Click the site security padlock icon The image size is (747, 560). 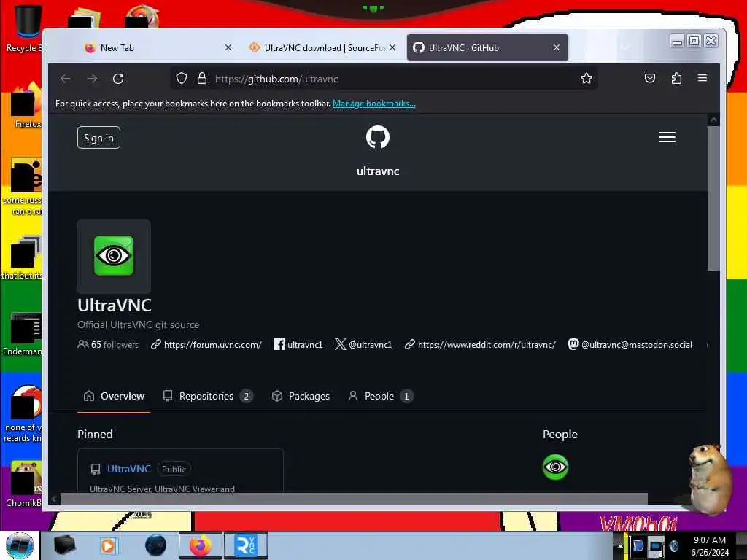[x=202, y=79]
